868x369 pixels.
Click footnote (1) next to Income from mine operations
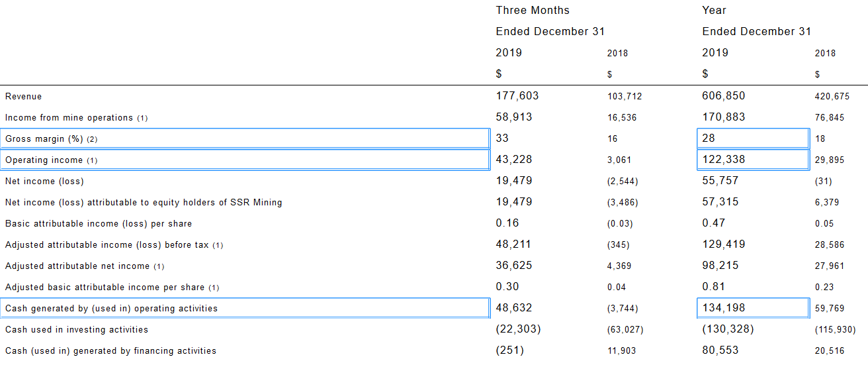point(142,118)
